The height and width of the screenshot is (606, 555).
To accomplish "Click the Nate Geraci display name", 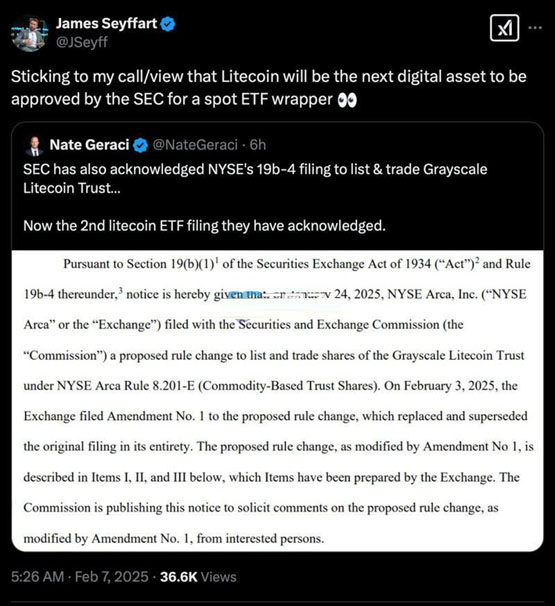I will tap(89, 145).
